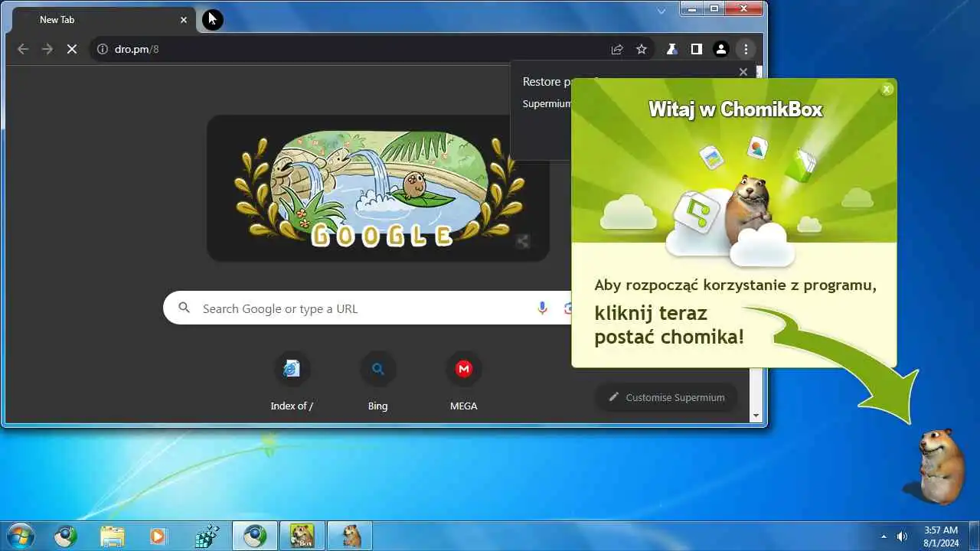
Task: Open the volume speaker icon in the tray
Action: coord(902,536)
